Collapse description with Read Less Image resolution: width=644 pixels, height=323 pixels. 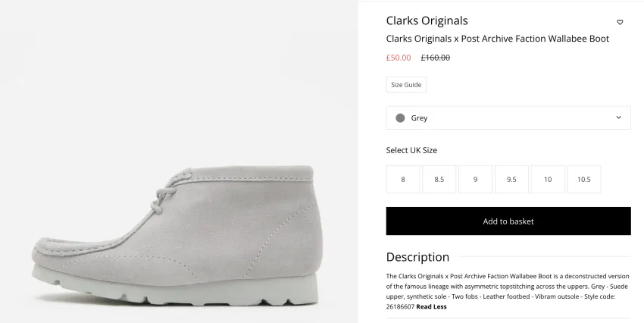(x=431, y=306)
